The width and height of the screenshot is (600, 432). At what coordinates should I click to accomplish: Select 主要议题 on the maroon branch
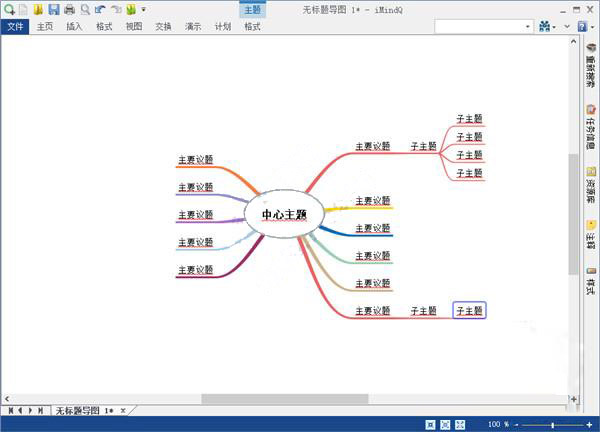(196, 270)
